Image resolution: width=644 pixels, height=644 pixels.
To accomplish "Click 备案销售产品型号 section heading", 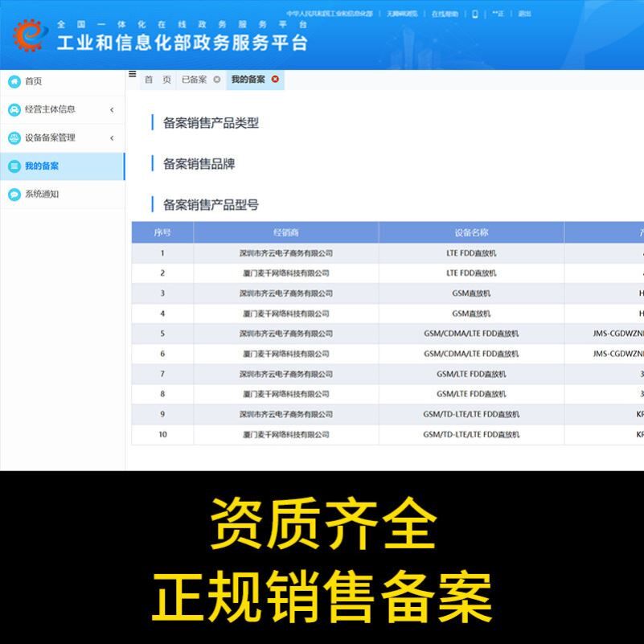I will [x=211, y=204].
